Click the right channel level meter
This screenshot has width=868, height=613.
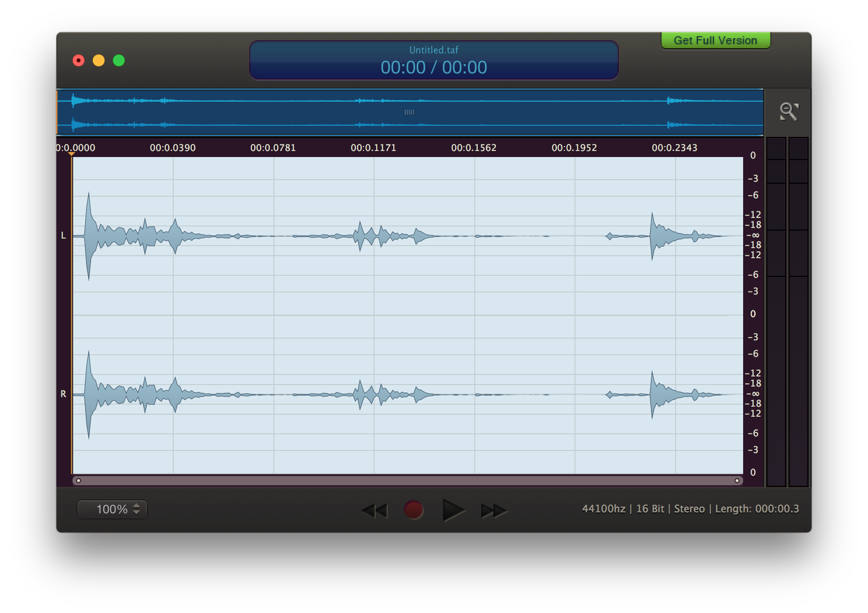click(x=798, y=312)
